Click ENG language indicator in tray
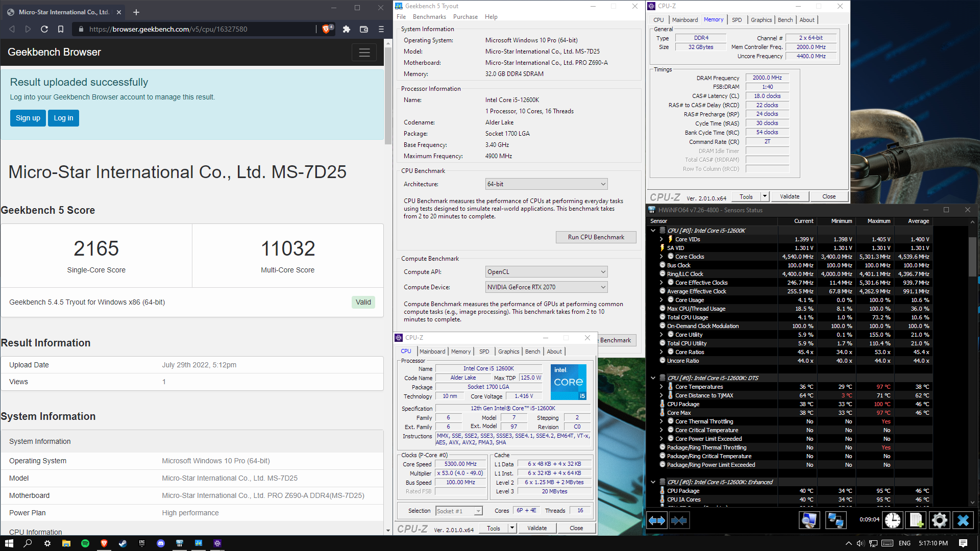 pos(904,543)
